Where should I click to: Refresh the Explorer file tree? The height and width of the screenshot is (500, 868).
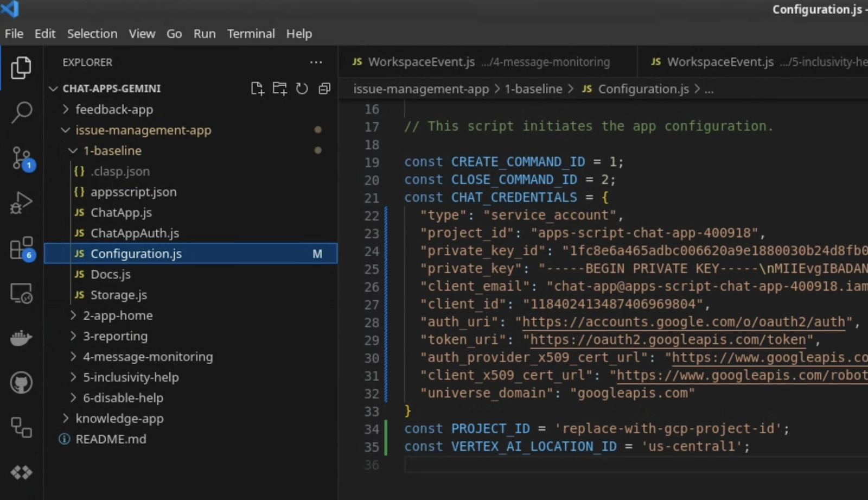302,88
